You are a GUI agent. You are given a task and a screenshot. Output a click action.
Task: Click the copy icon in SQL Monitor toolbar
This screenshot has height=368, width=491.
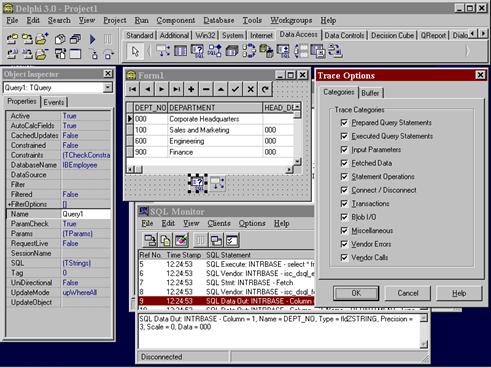(x=165, y=240)
